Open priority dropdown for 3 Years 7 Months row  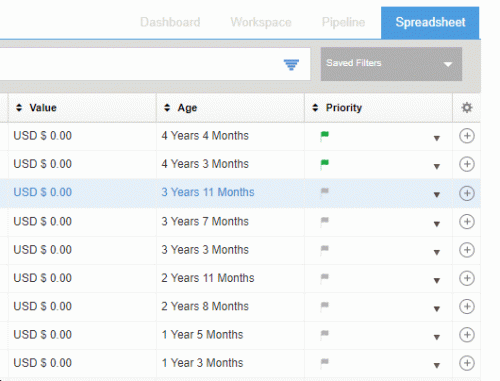click(x=437, y=224)
